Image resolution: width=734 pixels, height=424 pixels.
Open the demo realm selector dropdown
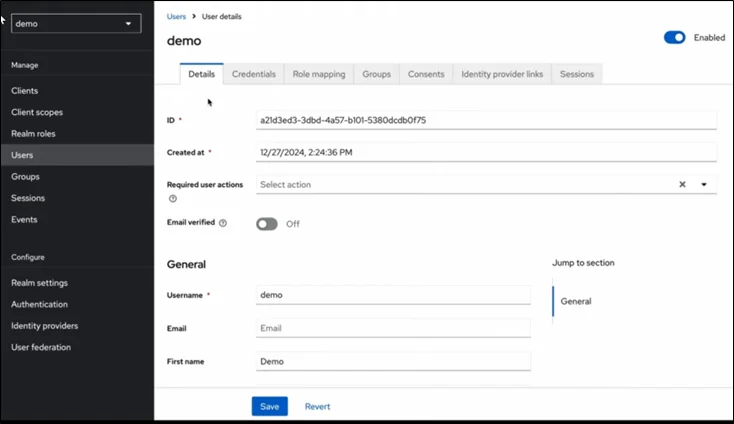point(75,23)
